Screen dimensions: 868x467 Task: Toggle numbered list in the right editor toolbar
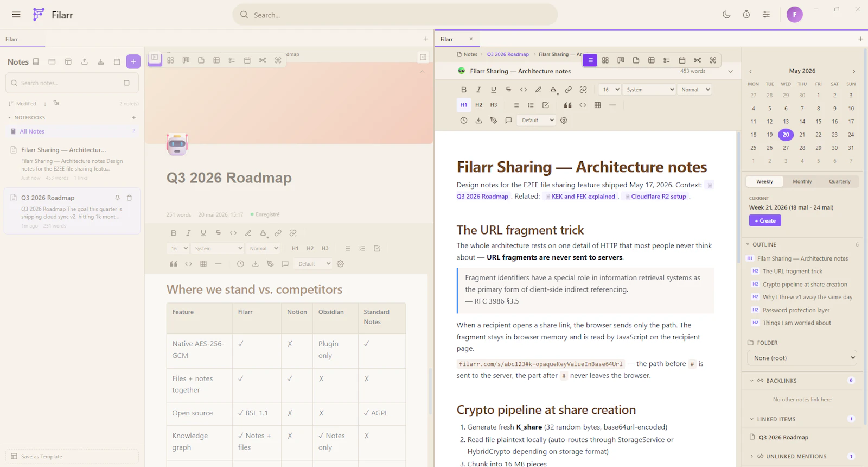(x=531, y=105)
